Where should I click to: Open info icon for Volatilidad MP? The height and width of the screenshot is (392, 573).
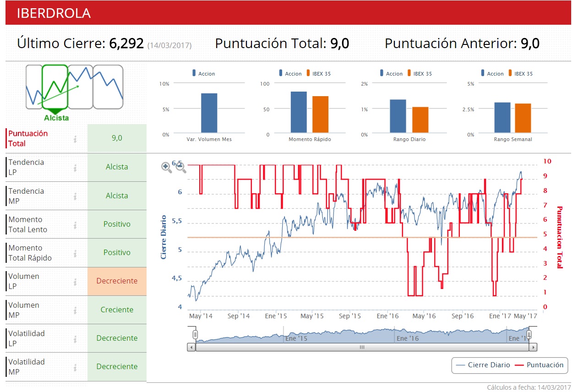tap(75, 367)
